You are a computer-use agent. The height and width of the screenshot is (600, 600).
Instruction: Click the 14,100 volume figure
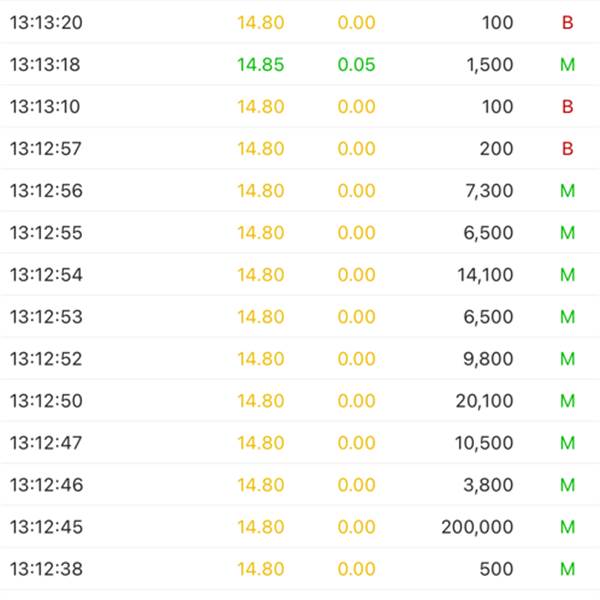tap(485, 275)
